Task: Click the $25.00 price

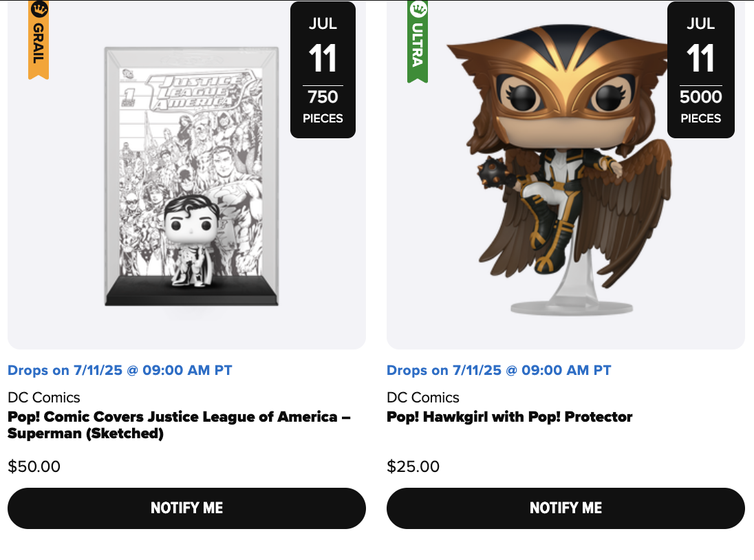Action: pyautogui.click(x=413, y=467)
